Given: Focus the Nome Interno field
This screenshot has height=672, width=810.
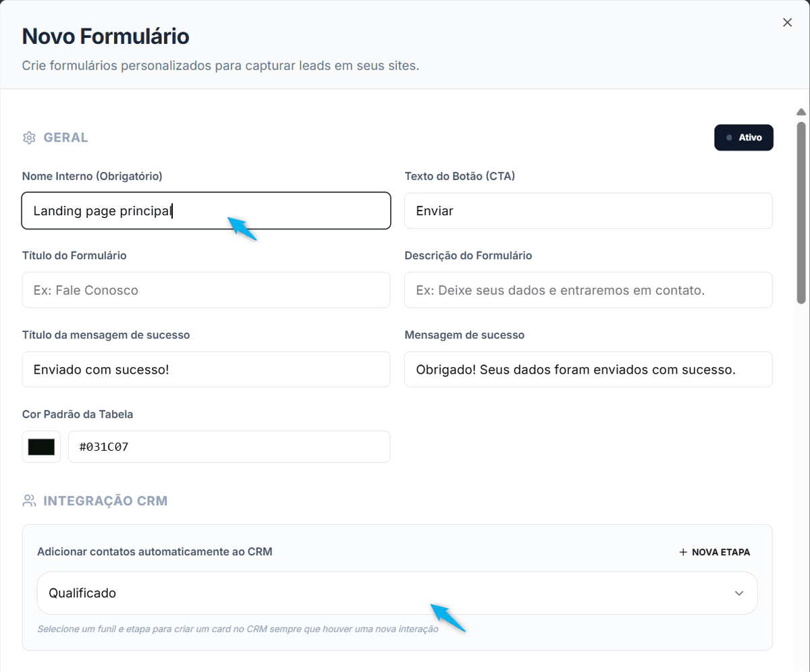Looking at the screenshot, I should tap(206, 211).
